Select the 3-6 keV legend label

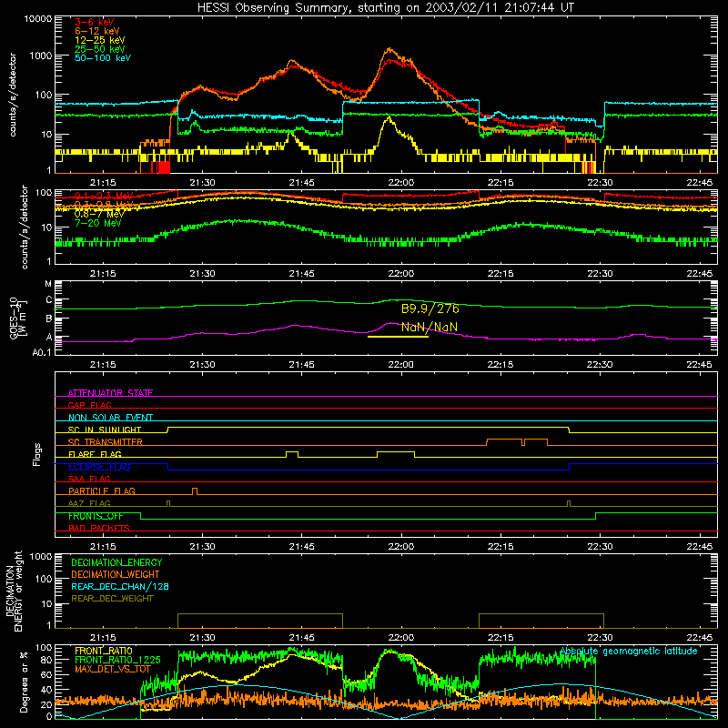[95, 22]
